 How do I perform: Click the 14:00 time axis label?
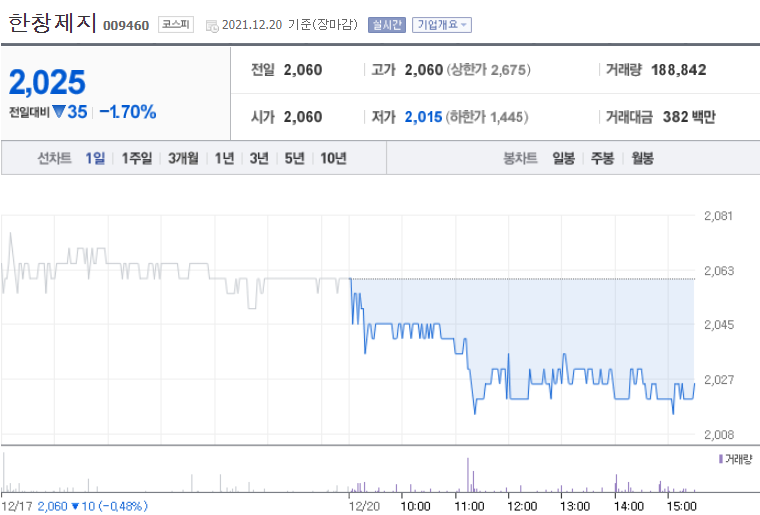pyautogui.click(x=629, y=506)
